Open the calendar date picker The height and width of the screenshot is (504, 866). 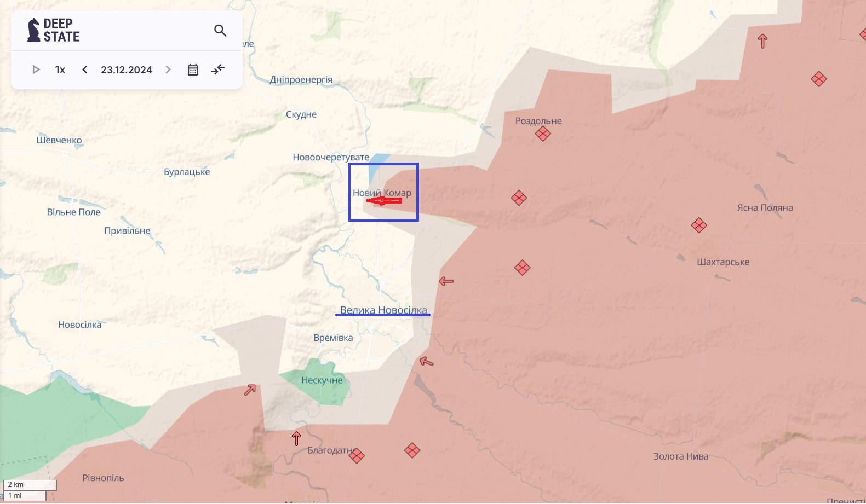(193, 69)
